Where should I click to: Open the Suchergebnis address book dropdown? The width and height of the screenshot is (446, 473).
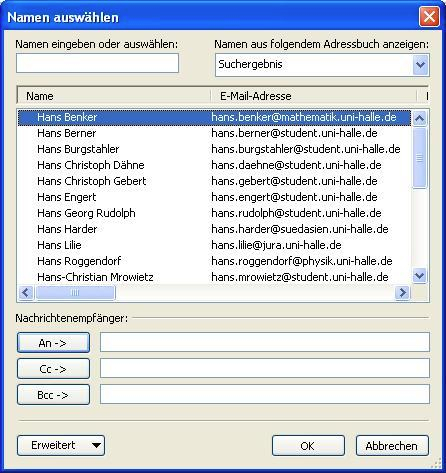pyautogui.click(x=420, y=64)
